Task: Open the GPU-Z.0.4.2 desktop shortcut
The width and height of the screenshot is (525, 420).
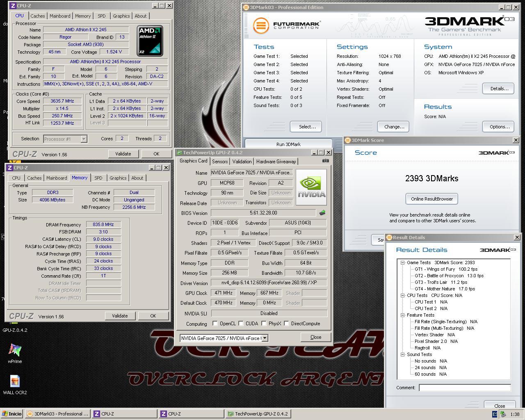Action: pos(15,327)
